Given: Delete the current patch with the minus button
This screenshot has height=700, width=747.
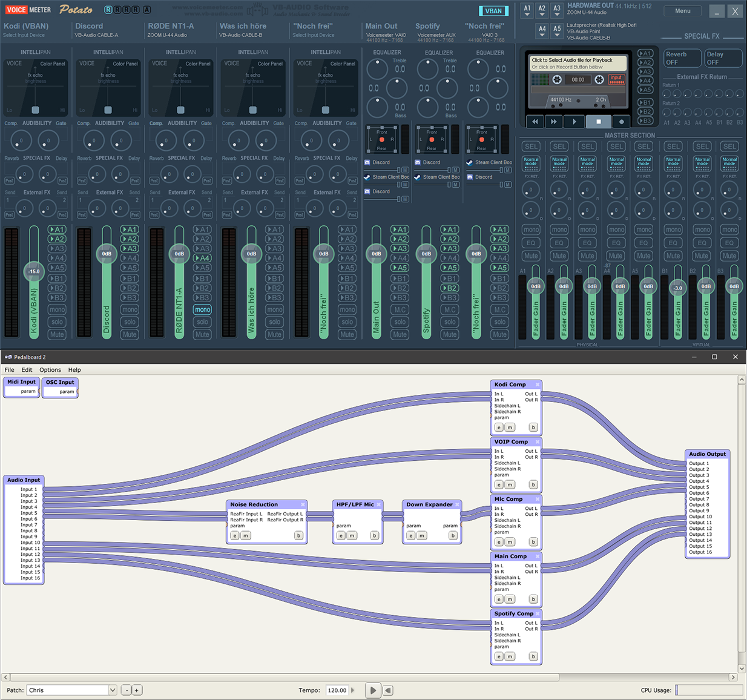Looking at the screenshot, I should click(x=126, y=690).
